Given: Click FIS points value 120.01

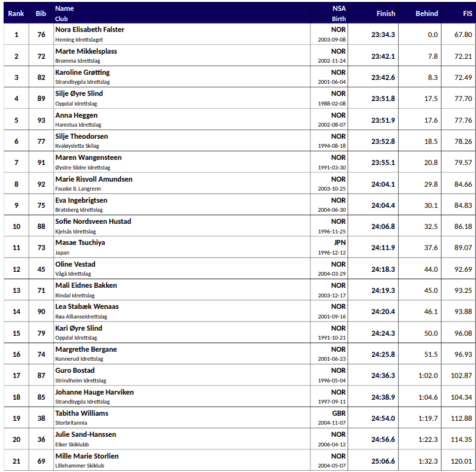Looking at the screenshot, I should click(x=461, y=461).
